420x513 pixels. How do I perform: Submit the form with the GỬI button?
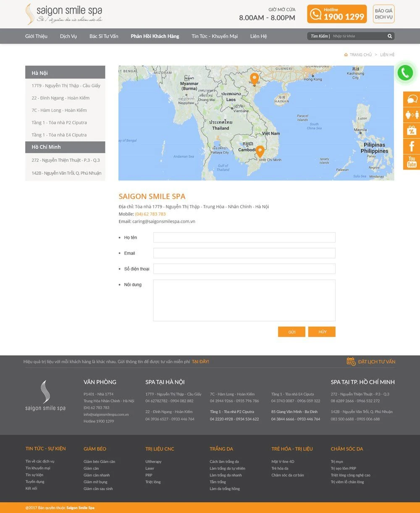coord(291,332)
